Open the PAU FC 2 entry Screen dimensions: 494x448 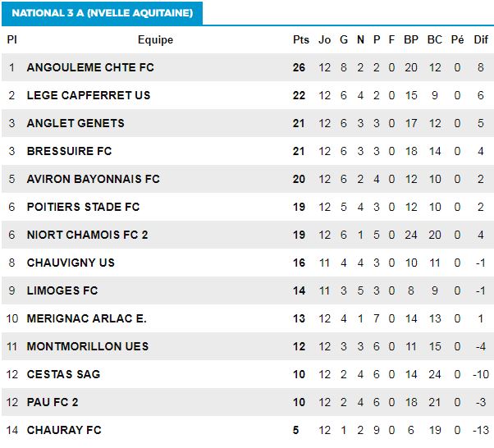(x=53, y=402)
